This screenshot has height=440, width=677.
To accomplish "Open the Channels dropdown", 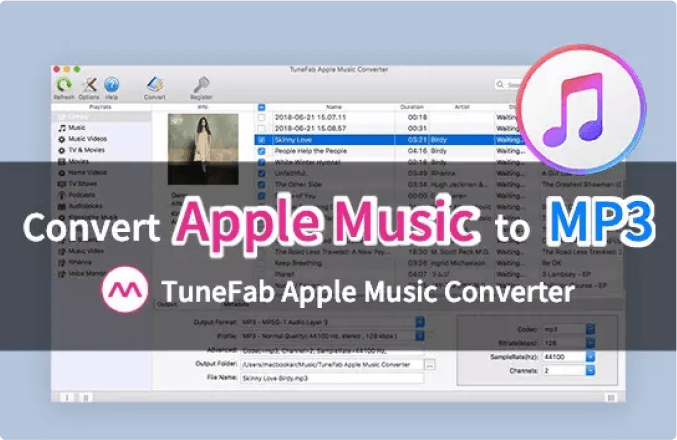I will (x=590, y=371).
